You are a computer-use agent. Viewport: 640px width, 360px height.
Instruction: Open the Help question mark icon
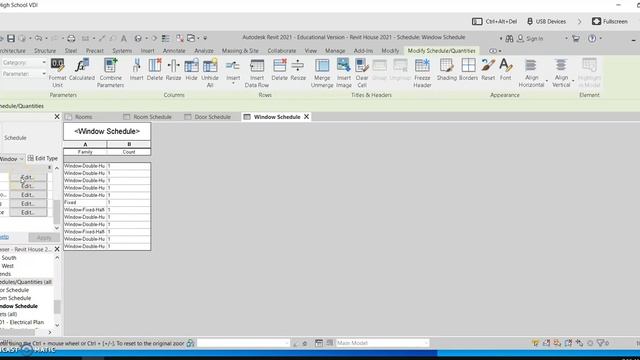pyautogui.click(x=592, y=38)
